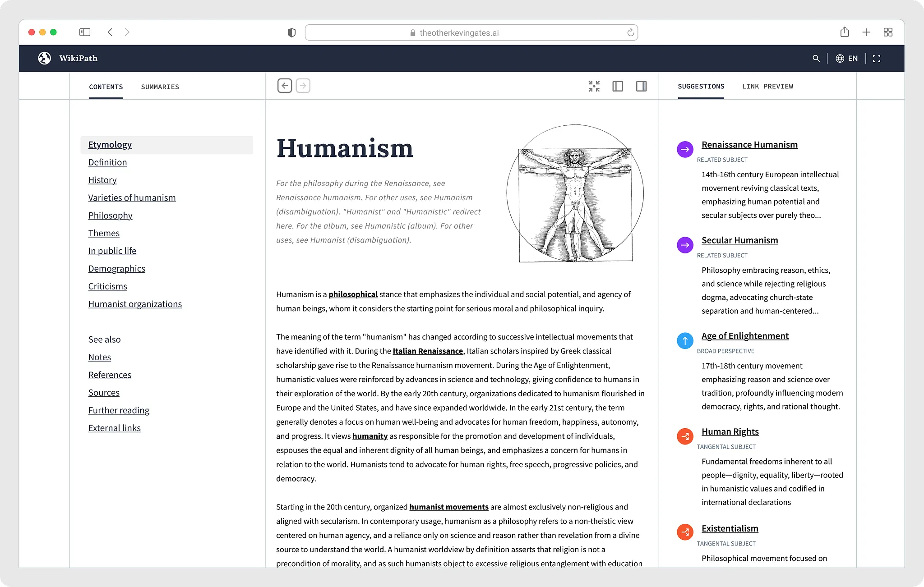Open search with the magnifier icon
The height and width of the screenshot is (587, 924).
(x=816, y=59)
